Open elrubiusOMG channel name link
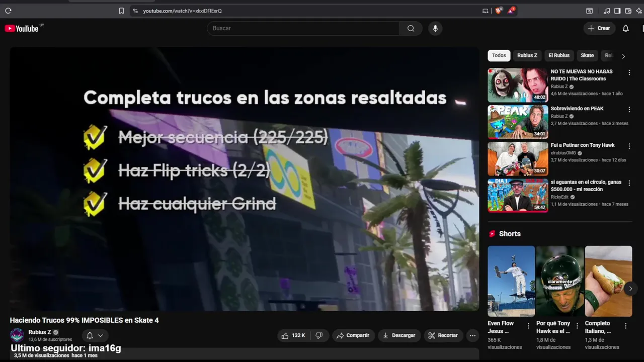 click(563, 153)
